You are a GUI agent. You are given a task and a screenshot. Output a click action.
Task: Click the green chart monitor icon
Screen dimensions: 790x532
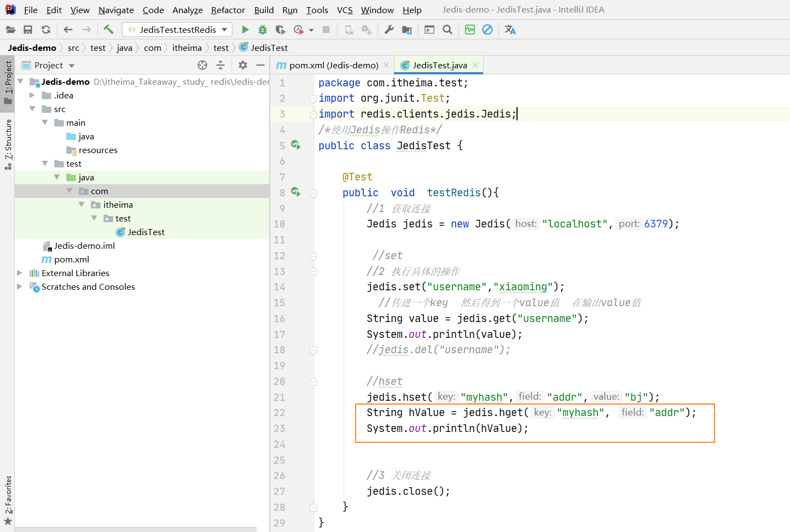470,30
